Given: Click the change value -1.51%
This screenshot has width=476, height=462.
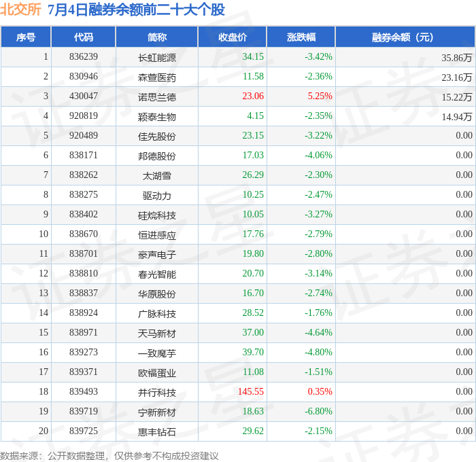Looking at the screenshot, I should pyautogui.click(x=318, y=372).
